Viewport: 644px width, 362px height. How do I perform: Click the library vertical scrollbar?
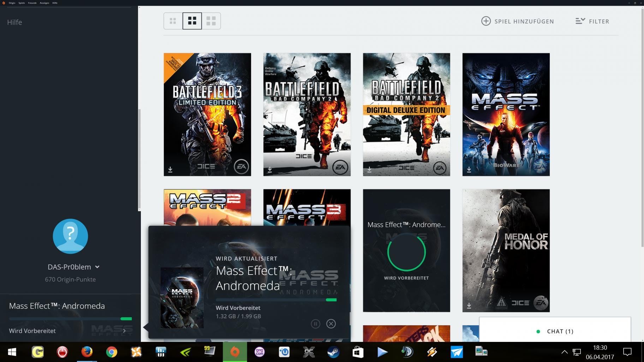point(642,127)
